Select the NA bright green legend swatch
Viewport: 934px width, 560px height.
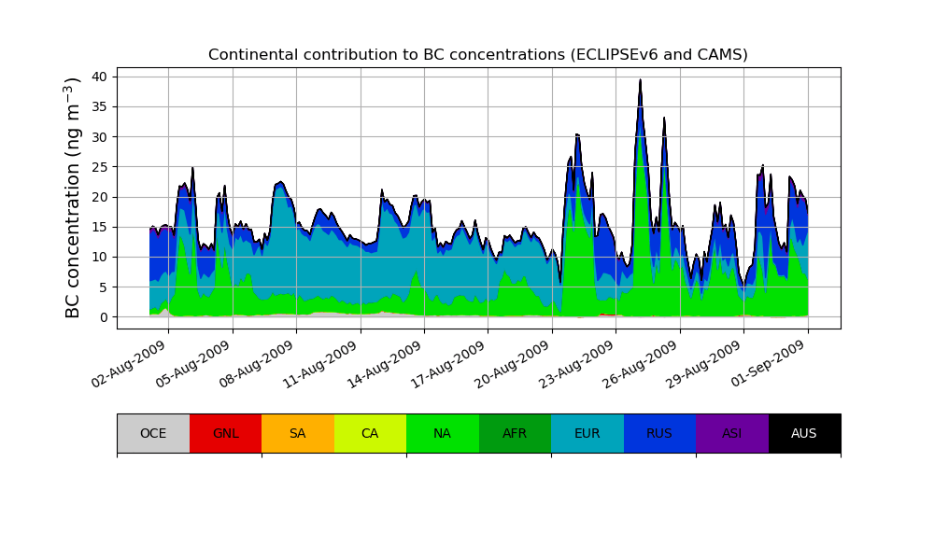[x=442, y=433]
